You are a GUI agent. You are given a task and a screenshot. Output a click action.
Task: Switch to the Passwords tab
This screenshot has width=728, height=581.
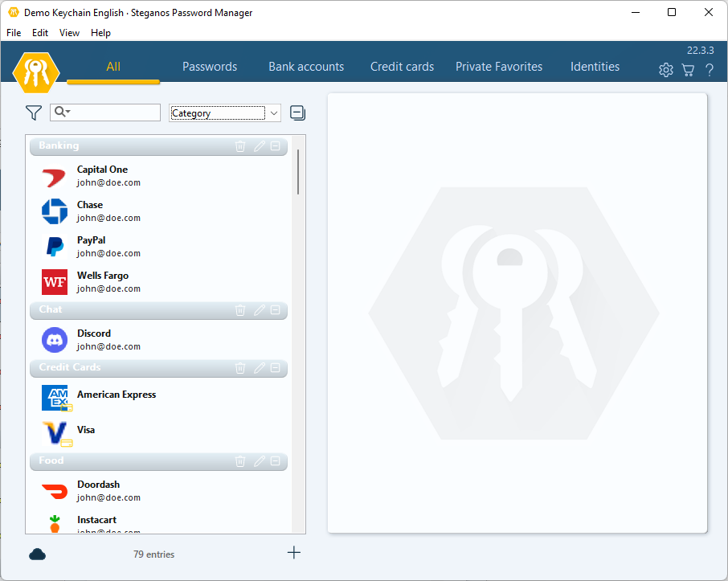point(210,67)
